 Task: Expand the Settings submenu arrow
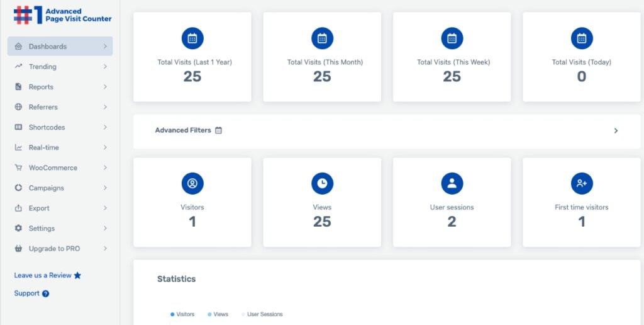click(x=105, y=229)
